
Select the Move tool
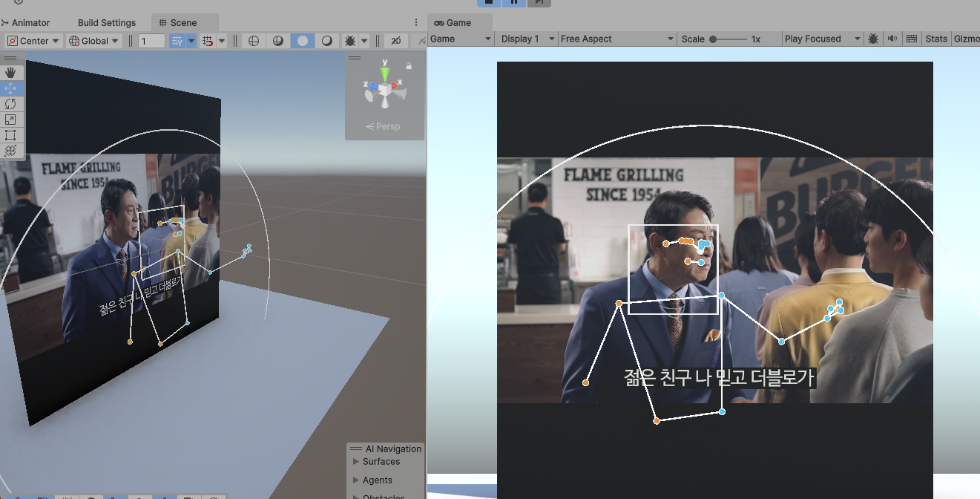coord(10,88)
